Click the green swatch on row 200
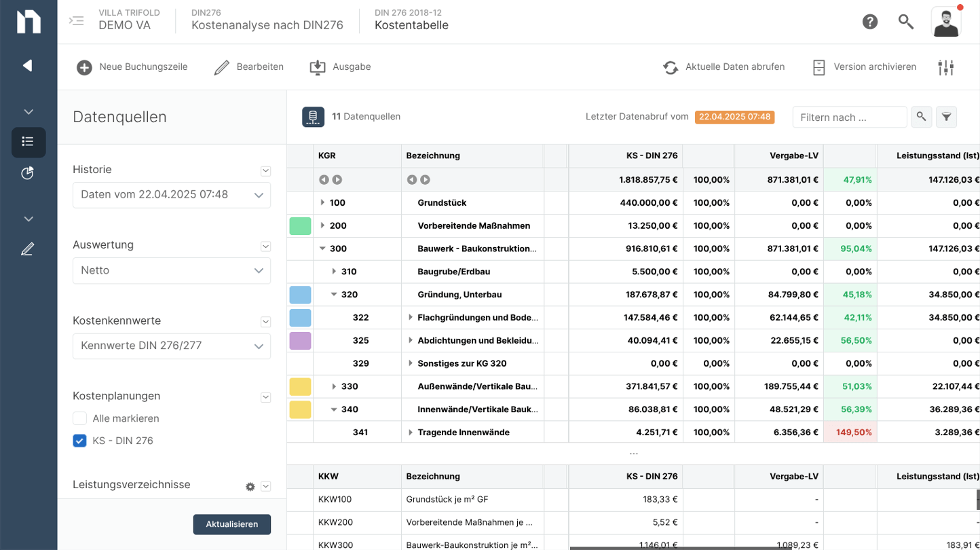The image size is (980, 550). point(300,226)
